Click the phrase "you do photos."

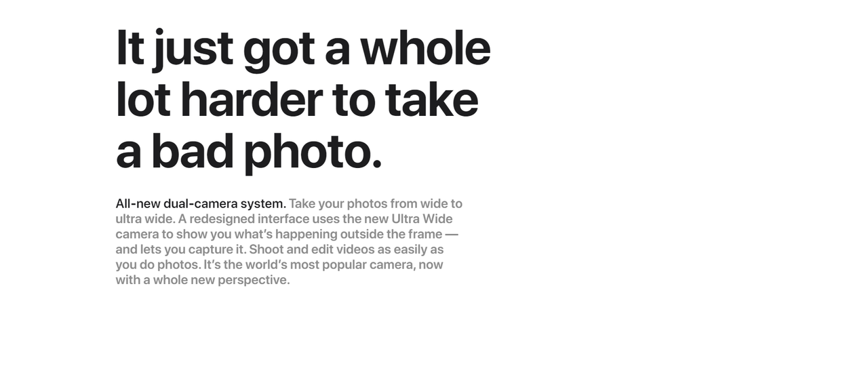click(x=158, y=264)
